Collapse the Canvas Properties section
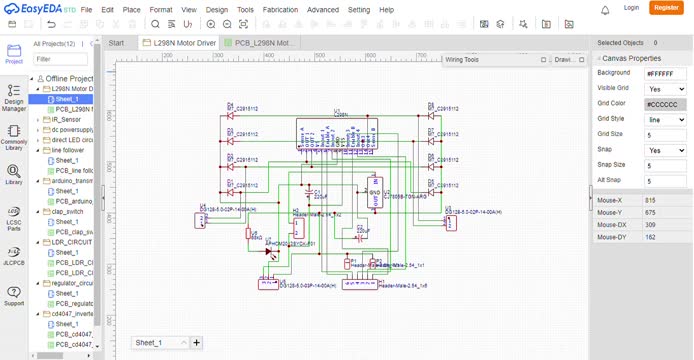The width and height of the screenshot is (694, 360). (599, 58)
